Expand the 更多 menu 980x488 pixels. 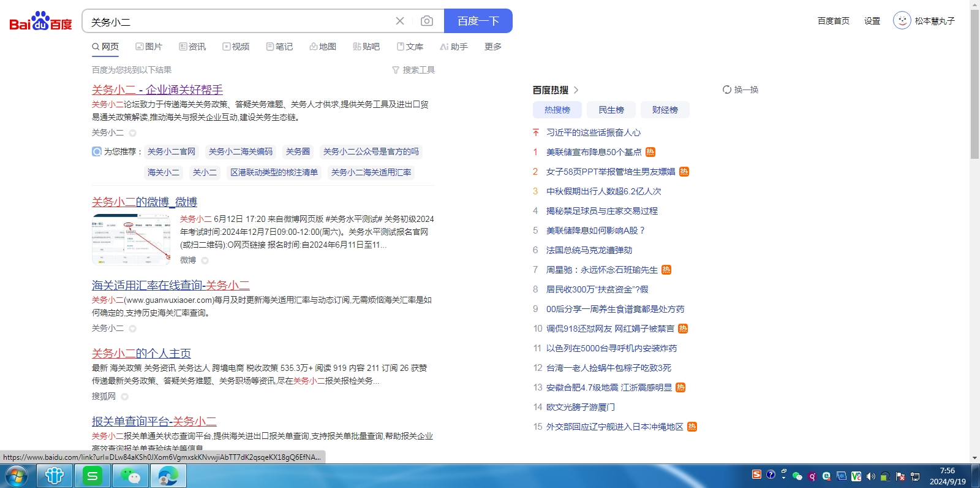coord(493,47)
